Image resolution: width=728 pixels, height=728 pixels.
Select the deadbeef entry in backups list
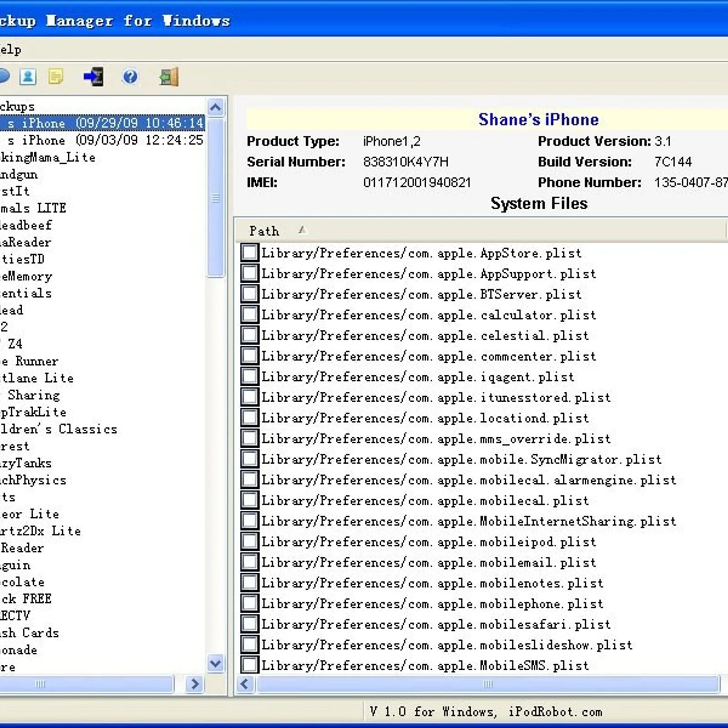tap(26, 225)
